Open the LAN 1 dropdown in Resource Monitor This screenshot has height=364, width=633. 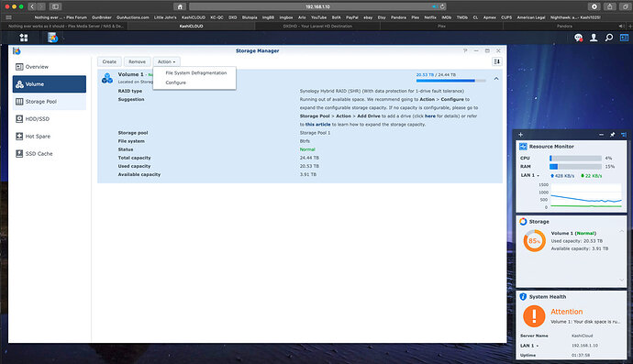pos(529,175)
